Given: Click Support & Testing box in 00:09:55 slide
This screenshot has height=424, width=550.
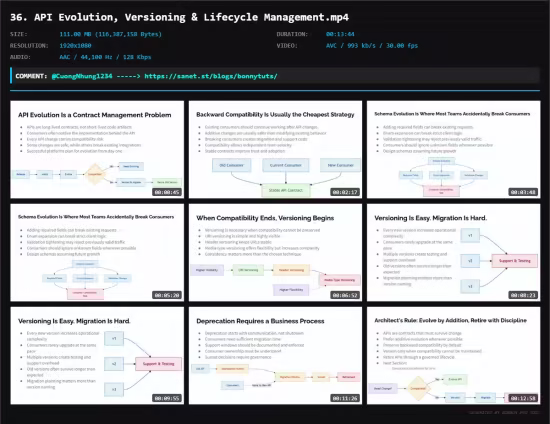Looking at the screenshot, I should 159,364.
